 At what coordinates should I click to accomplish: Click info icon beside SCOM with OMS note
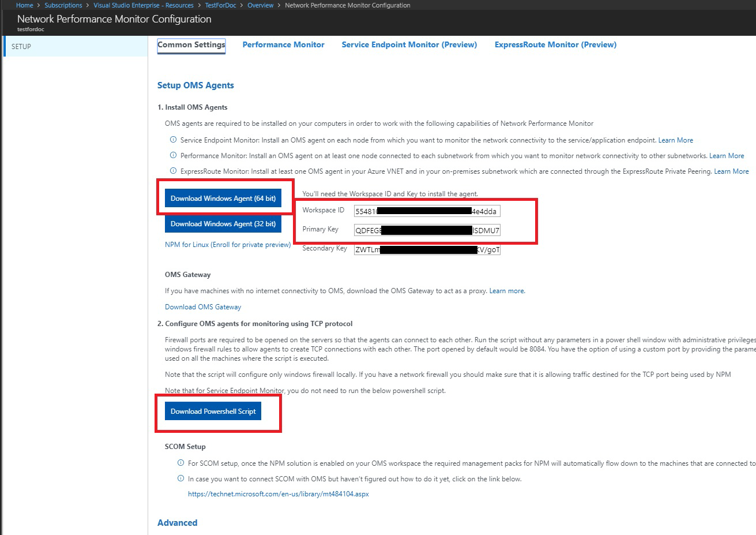point(180,478)
